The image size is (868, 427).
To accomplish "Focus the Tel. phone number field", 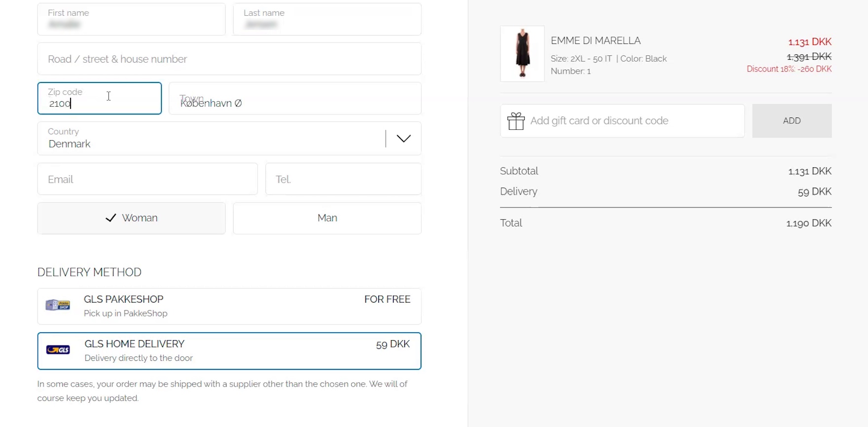I will 343,179.
